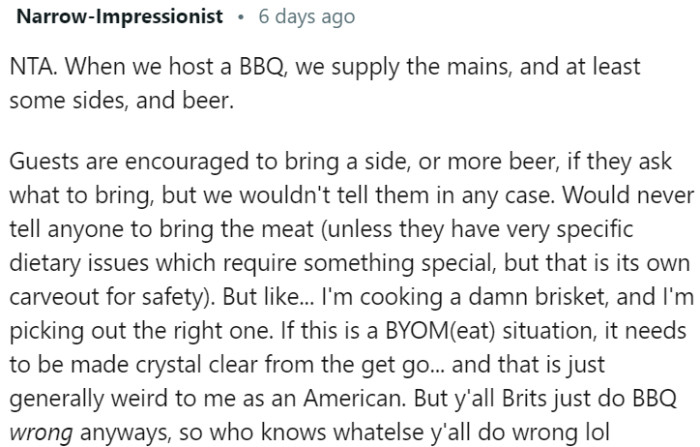The image size is (700, 447).
Task: Click the dot separator after the username
Action: point(241,18)
